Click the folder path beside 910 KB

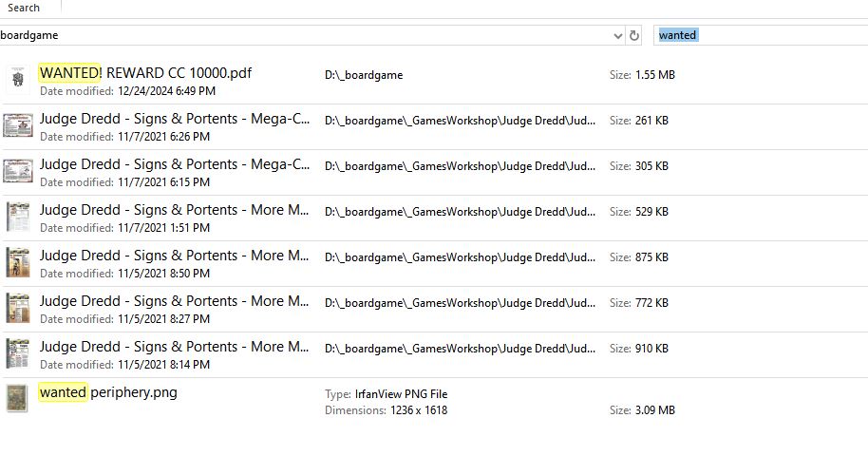[460, 349]
